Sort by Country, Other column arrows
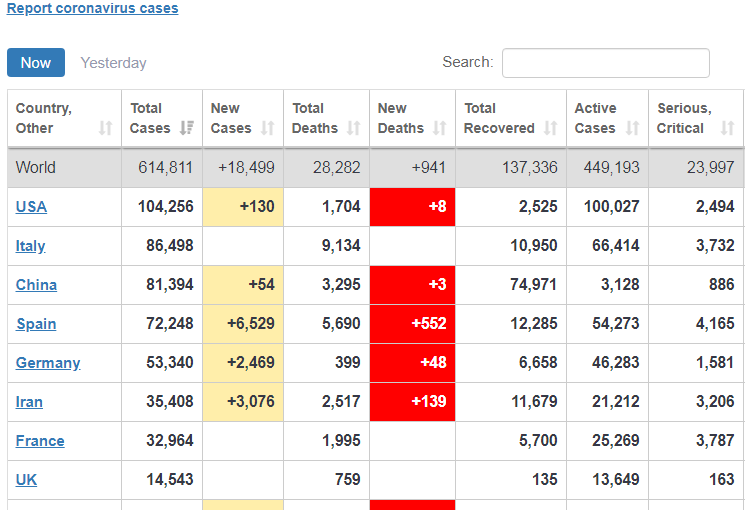This screenshot has height=510, width=745. tap(106, 128)
